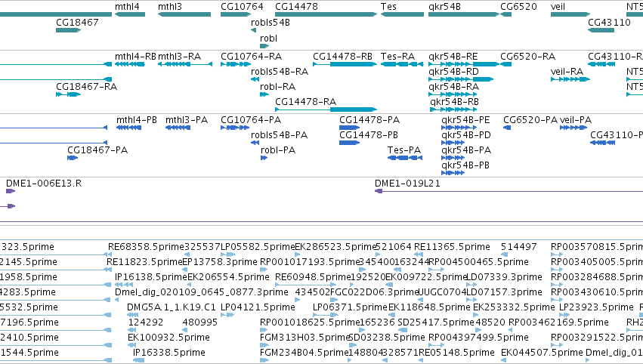Select the CG43110 gene label
Image resolution: width=643 pixels, height=364 pixels.
click(x=609, y=22)
